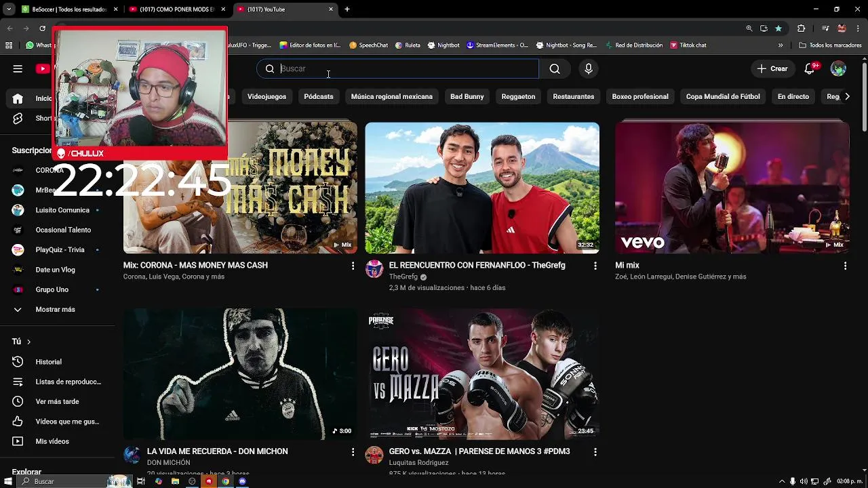
Task: Open Chrome icon on Windows taskbar
Action: pyautogui.click(x=225, y=481)
